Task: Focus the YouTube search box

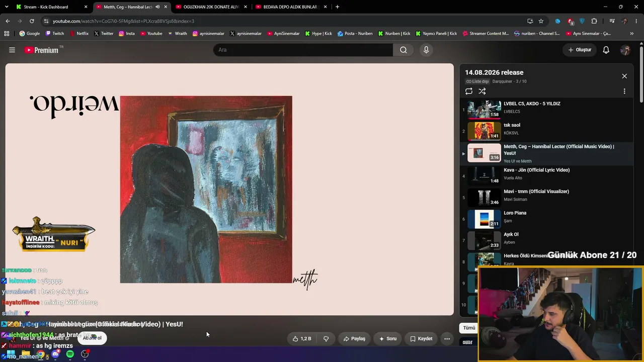Action: click(303, 50)
